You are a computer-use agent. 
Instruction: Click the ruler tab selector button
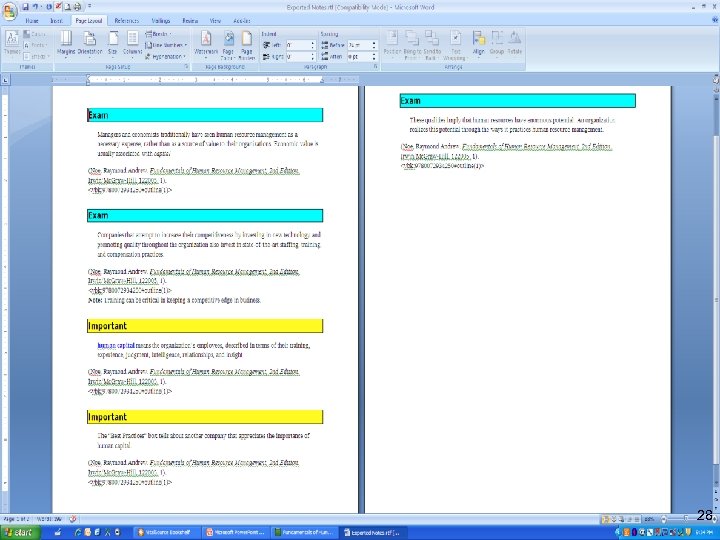[x=5, y=80]
